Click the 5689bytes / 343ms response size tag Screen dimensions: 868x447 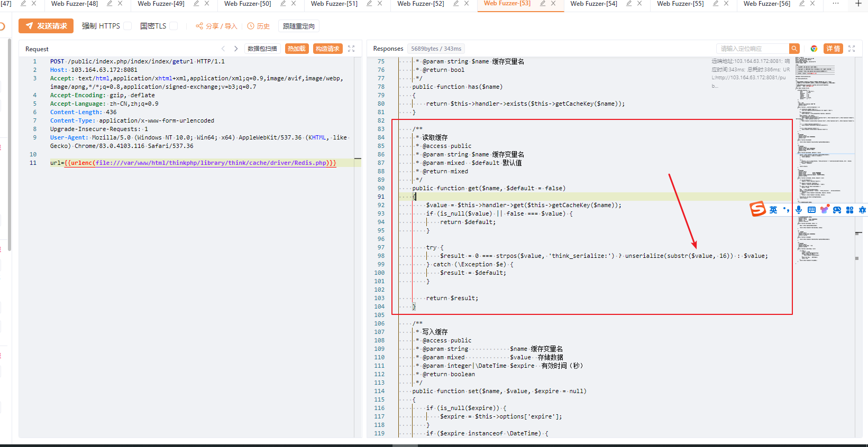click(x=436, y=49)
